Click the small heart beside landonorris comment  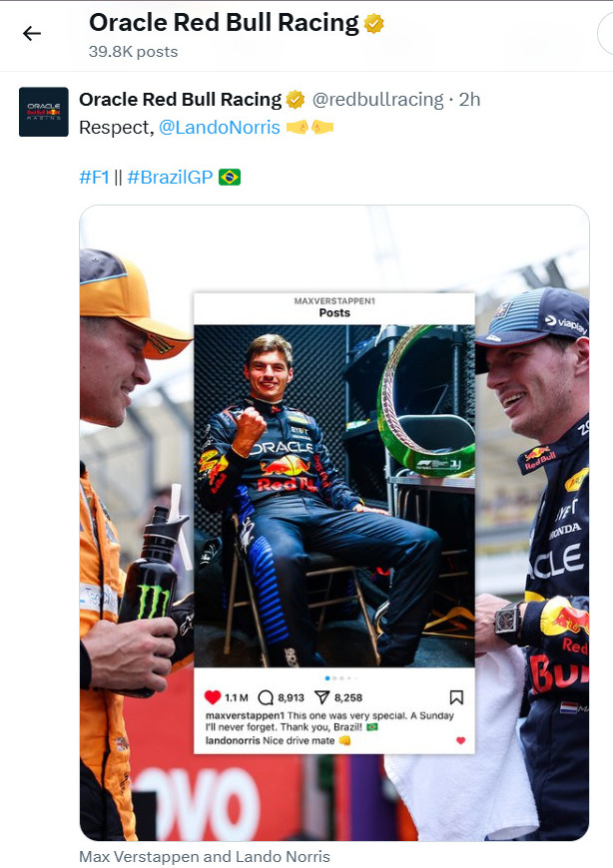pos(460,740)
